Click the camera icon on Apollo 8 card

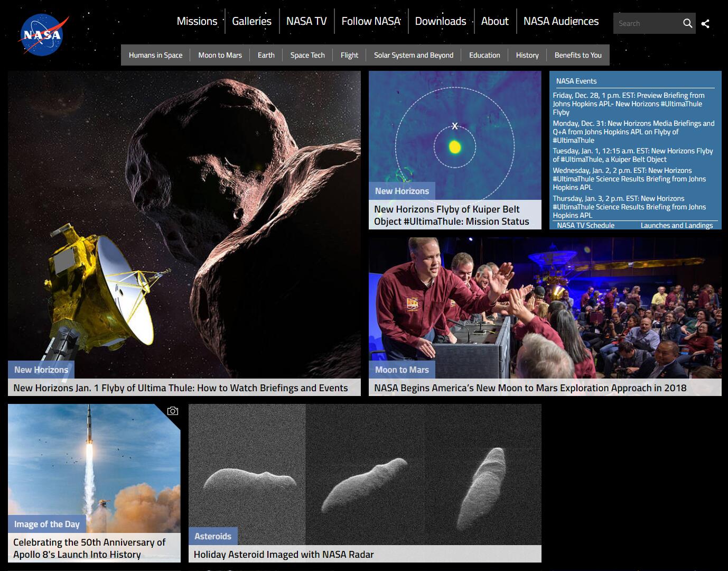(173, 411)
